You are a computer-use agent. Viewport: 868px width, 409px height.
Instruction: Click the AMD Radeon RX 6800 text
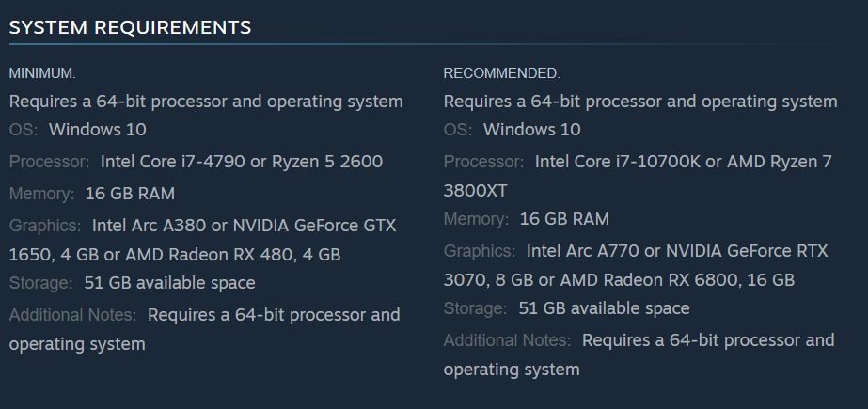649,280
